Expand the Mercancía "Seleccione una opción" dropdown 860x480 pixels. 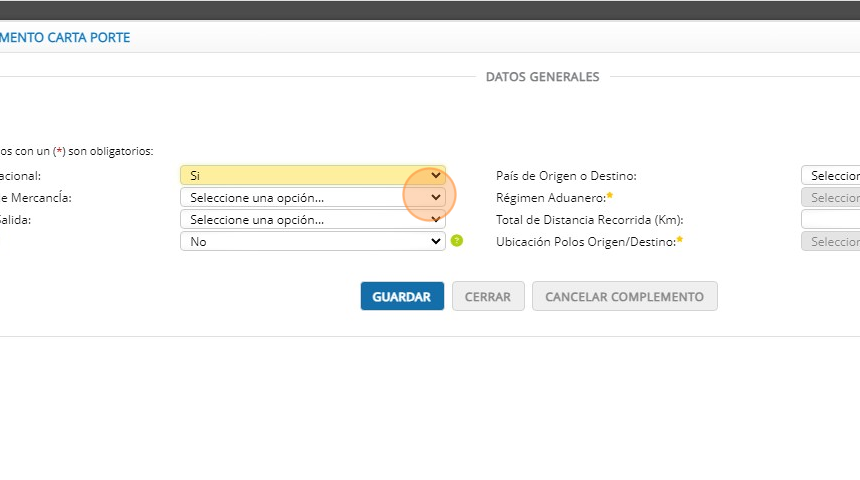pos(312,197)
